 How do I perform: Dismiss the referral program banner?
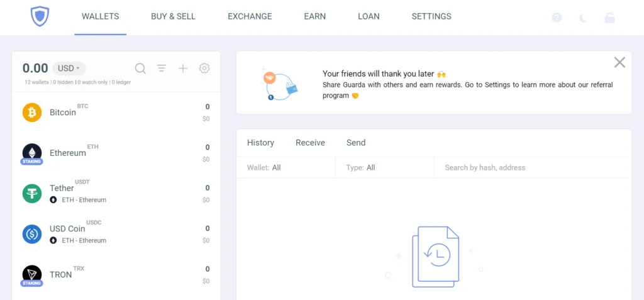[619, 62]
